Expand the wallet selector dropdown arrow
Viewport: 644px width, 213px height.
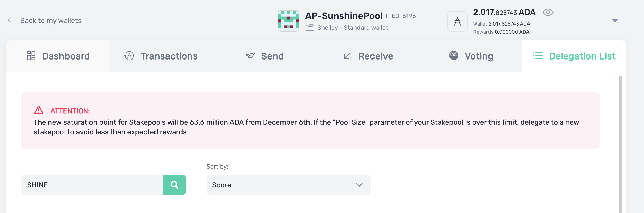tap(615, 21)
